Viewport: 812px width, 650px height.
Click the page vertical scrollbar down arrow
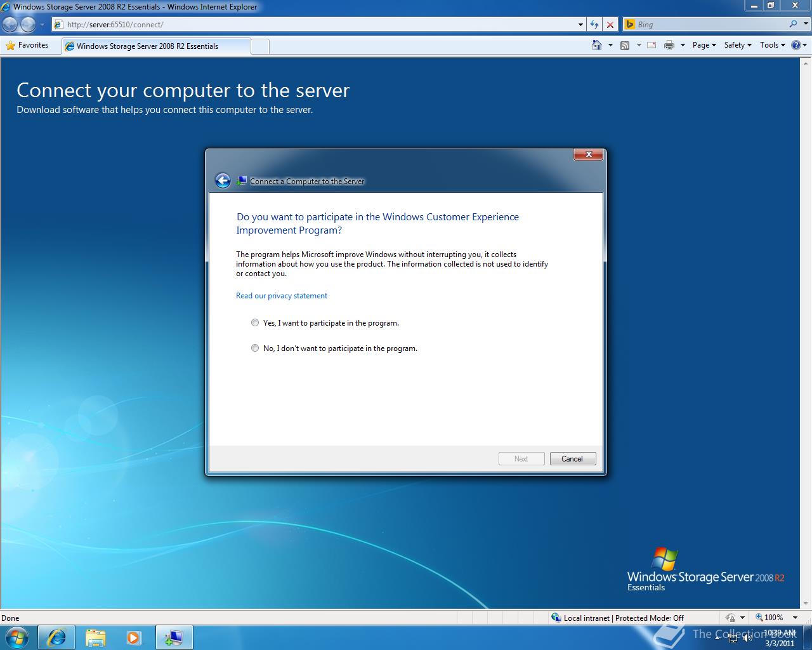coord(806,603)
